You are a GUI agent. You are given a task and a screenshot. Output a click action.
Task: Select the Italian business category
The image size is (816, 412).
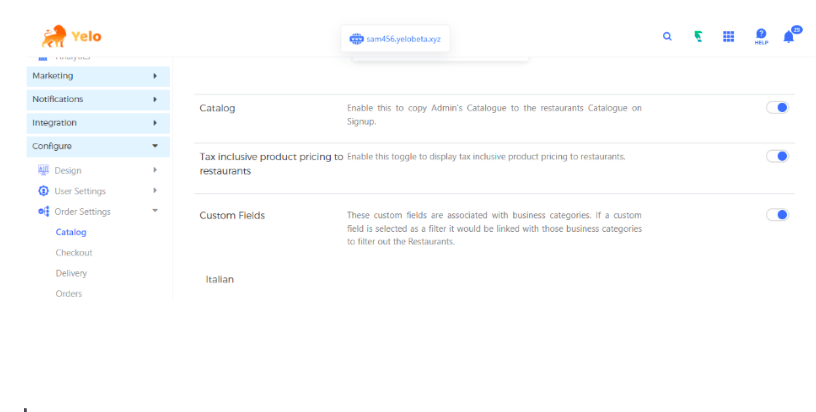click(219, 279)
